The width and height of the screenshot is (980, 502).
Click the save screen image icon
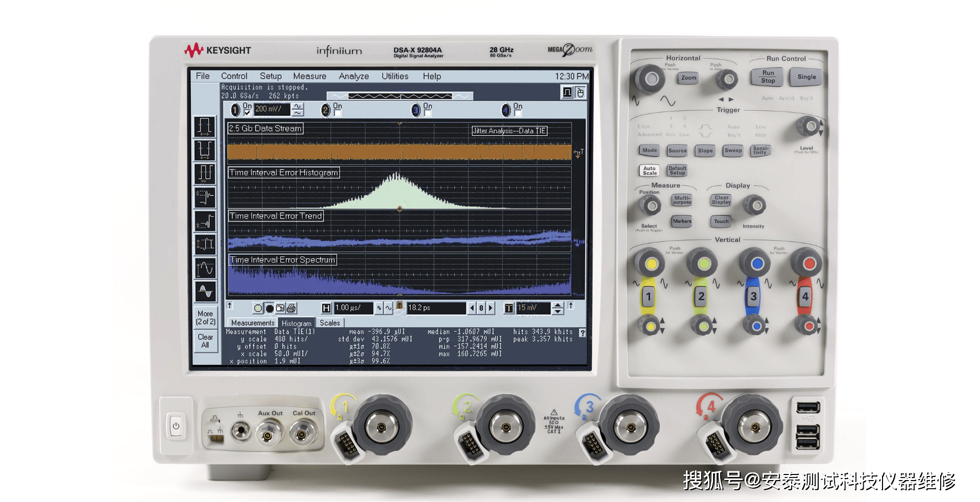280,308
